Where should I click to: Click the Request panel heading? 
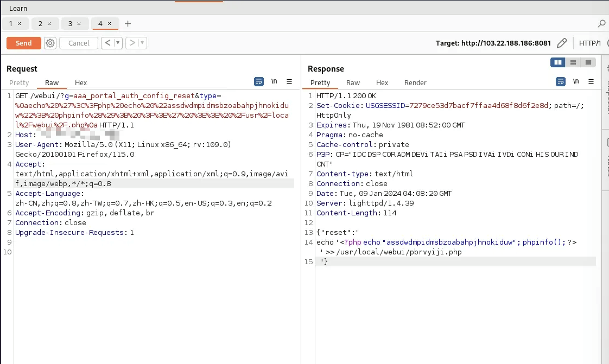pyautogui.click(x=22, y=69)
